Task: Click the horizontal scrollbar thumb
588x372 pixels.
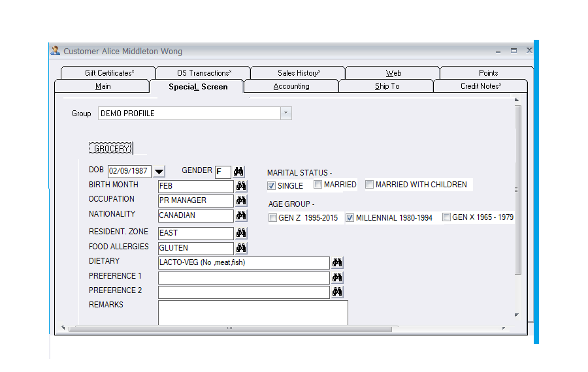Action: click(230, 328)
